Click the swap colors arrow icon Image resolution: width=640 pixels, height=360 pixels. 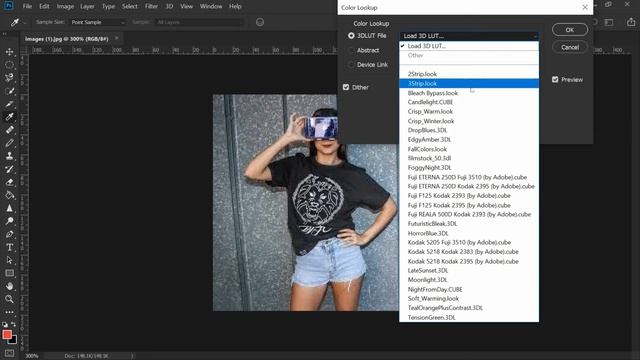[x=13, y=324]
